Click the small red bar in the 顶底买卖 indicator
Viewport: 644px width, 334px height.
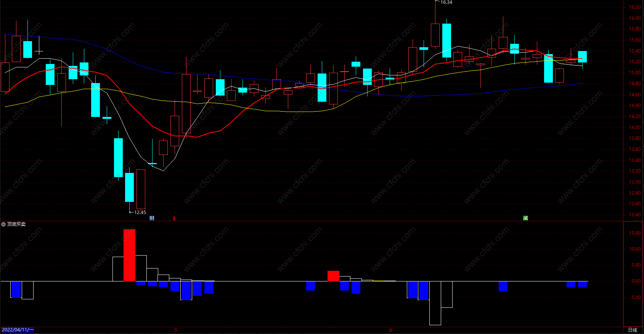click(333, 276)
